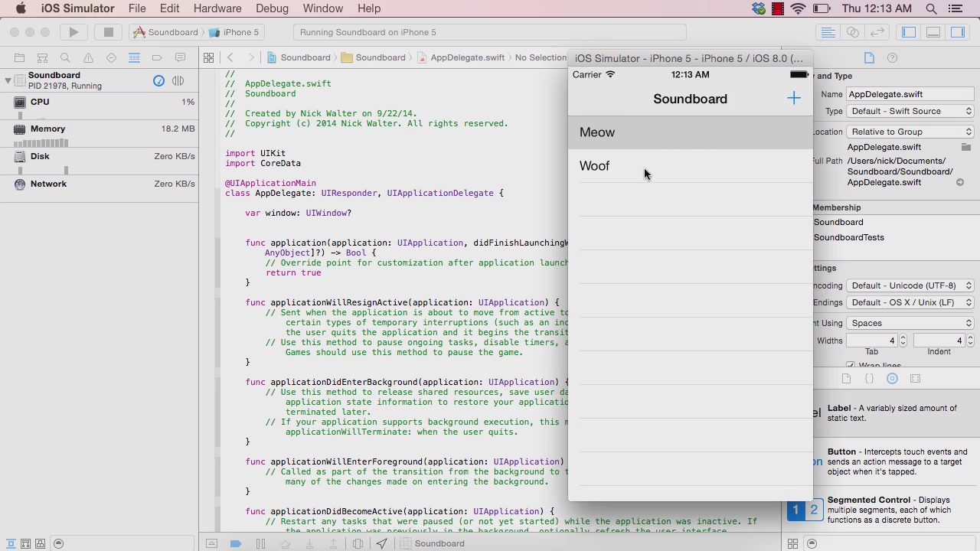This screenshot has width=980, height=551.
Task: Switch to the Quick Help inspector
Action: click(x=892, y=58)
